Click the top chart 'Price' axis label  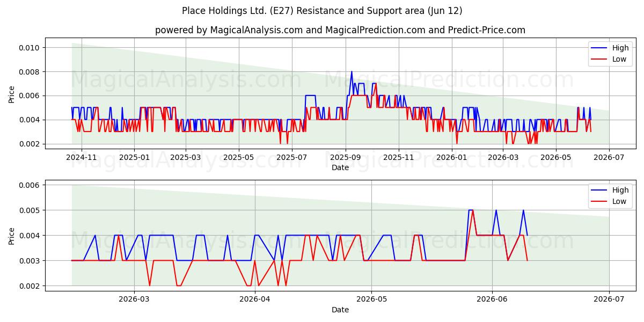click(x=12, y=93)
